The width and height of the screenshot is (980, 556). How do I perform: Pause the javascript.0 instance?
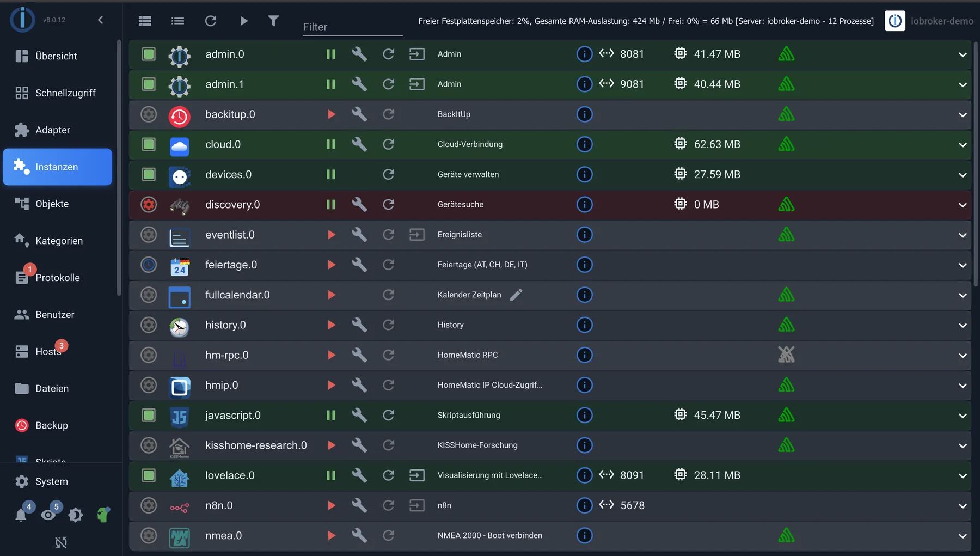(x=331, y=415)
